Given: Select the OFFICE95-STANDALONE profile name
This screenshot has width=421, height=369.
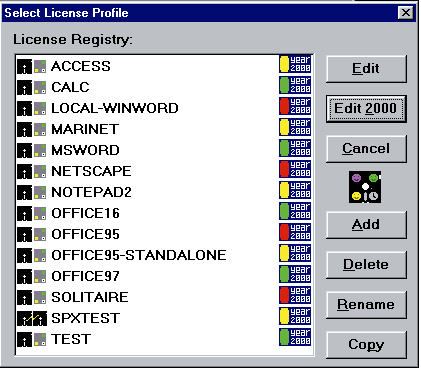Looking at the screenshot, I should (139, 255).
